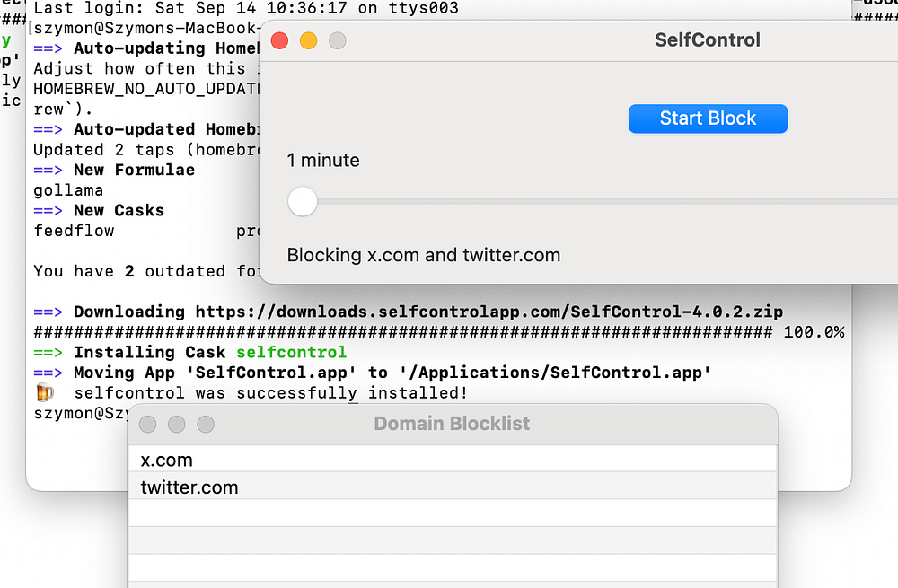
Task: Minimize the SelfControl window with yellow button
Action: coord(308,40)
